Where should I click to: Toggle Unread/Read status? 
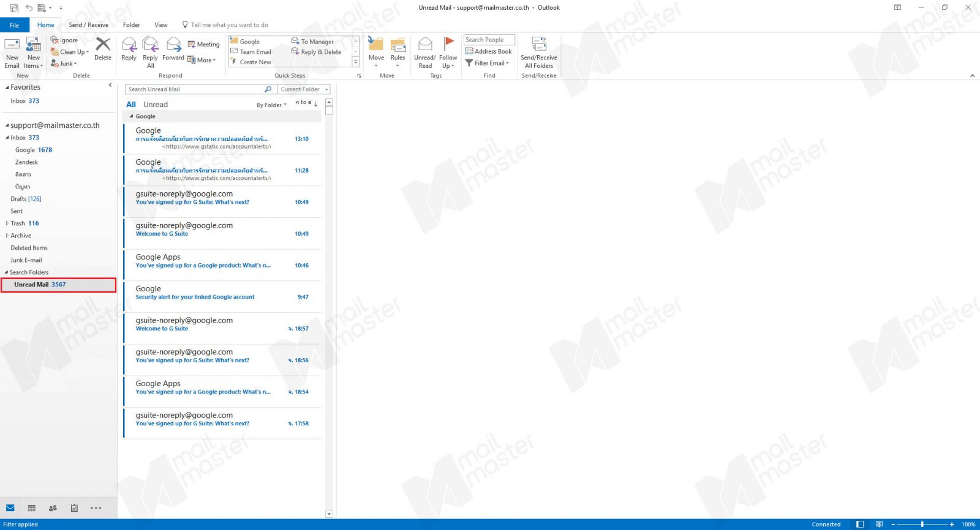[425, 53]
